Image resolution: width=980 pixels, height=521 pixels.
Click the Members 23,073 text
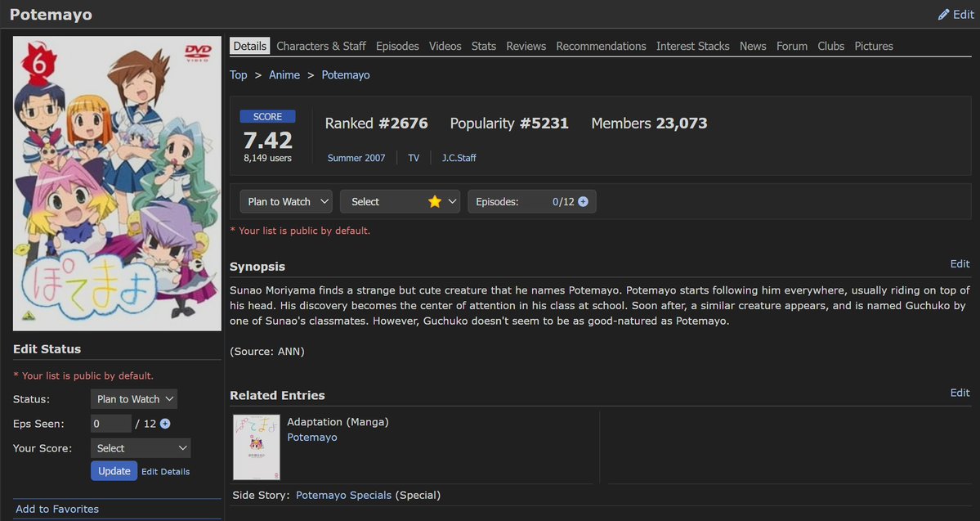coord(649,124)
